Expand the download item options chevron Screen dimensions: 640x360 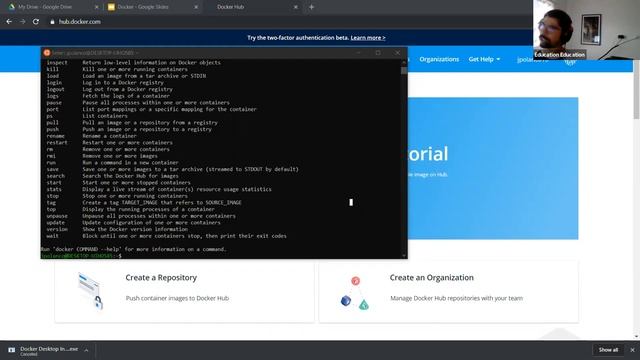(86, 350)
